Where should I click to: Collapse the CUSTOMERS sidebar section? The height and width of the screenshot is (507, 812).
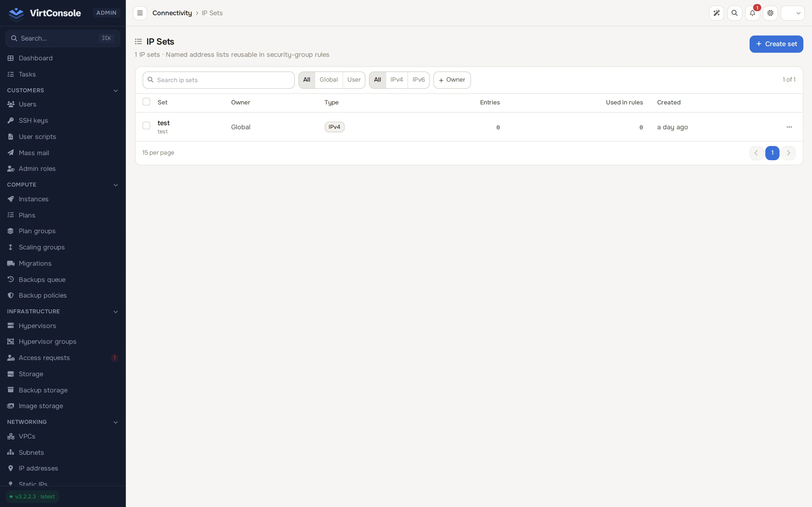tap(115, 90)
